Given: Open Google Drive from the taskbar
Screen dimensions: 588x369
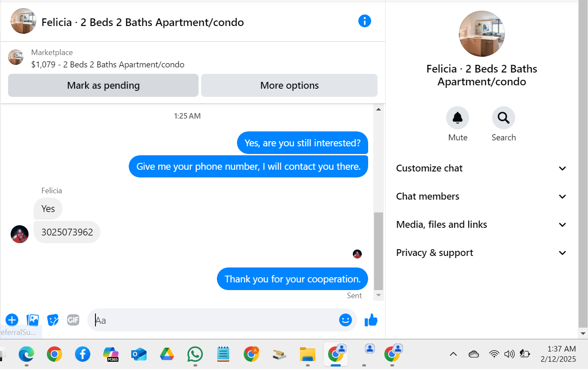Looking at the screenshot, I should (x=167, y=354).
